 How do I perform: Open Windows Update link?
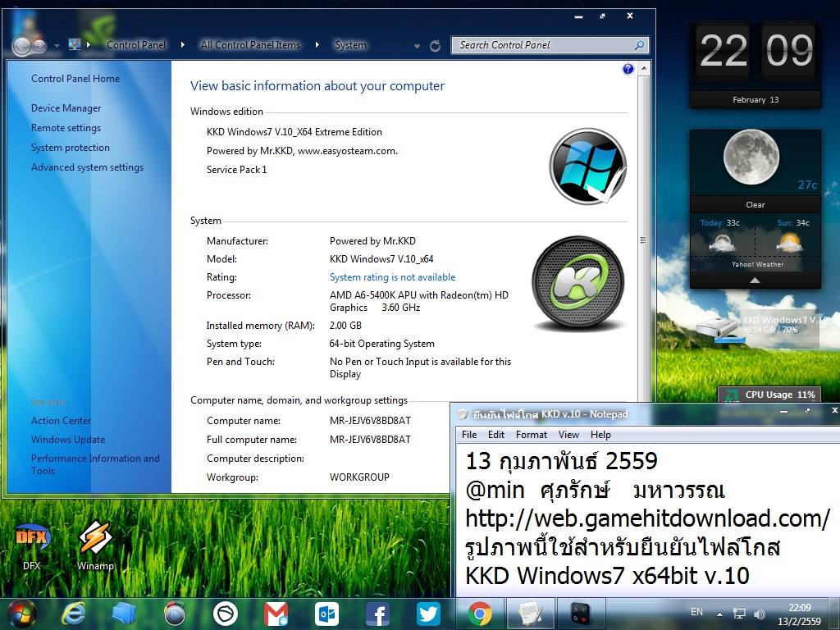[68, 440]
